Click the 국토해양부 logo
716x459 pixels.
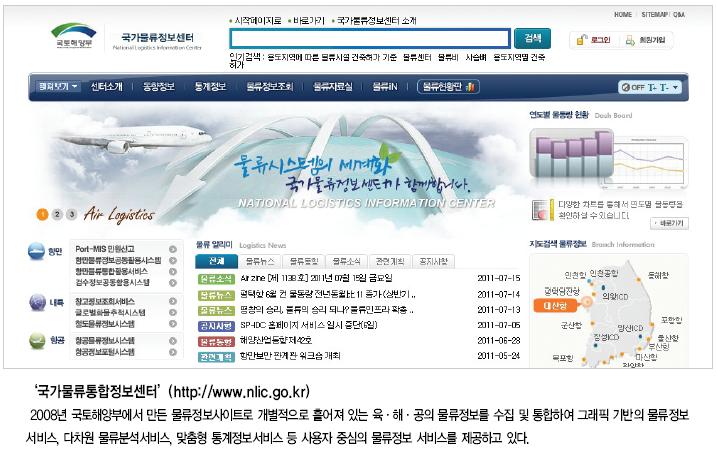[74, 36]
